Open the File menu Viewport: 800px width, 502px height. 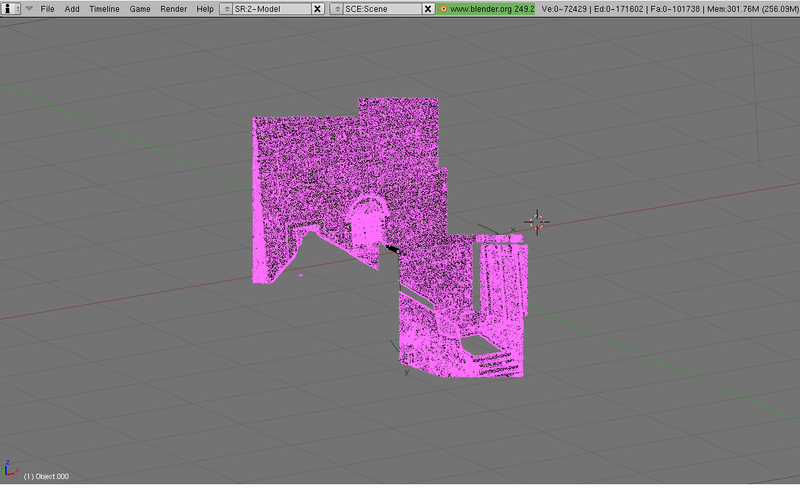pos(47,9)
